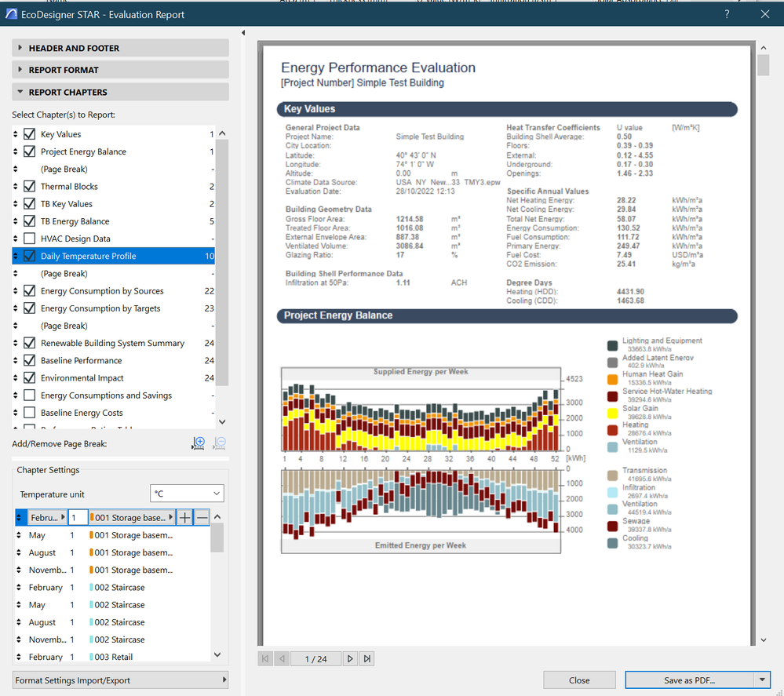The height and width of the screenshot is (696, 784).
Task: Select Novemb... 002 Staircase row
Action: 111,640
